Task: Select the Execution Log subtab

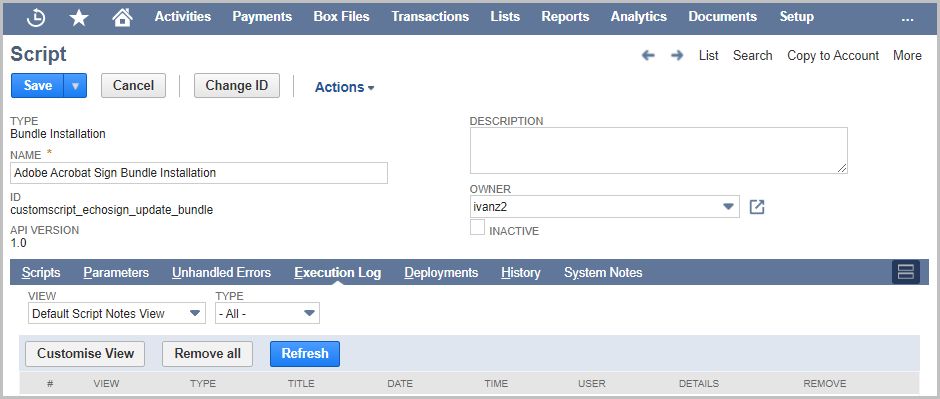Action: 338,273
